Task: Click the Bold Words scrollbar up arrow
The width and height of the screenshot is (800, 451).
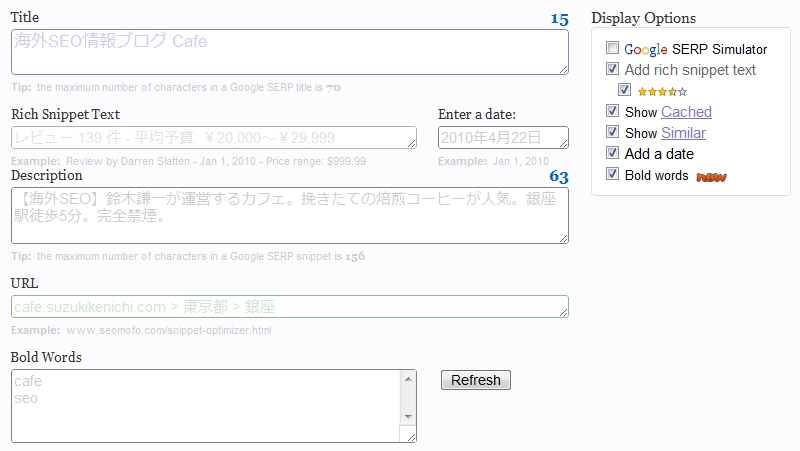Action: [408, 379]
